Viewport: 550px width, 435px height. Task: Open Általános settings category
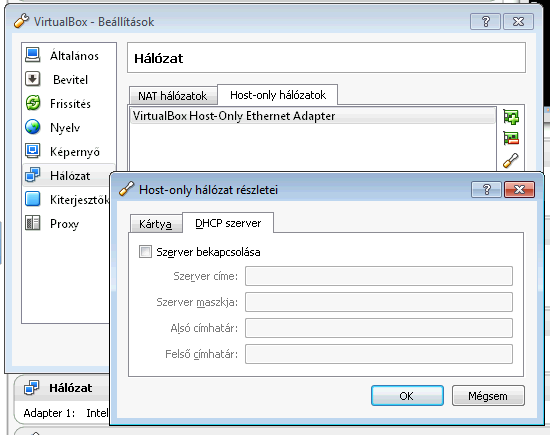click(x=69, y=55)
